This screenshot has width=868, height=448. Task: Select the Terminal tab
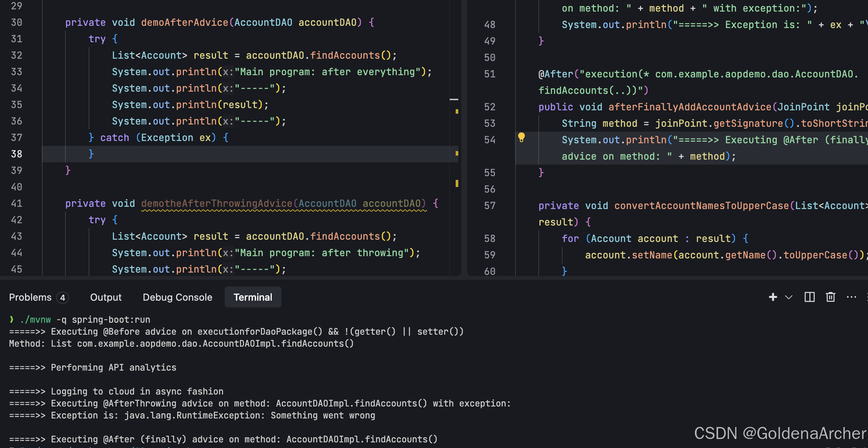pyautogui.click(x=253, y=297)
